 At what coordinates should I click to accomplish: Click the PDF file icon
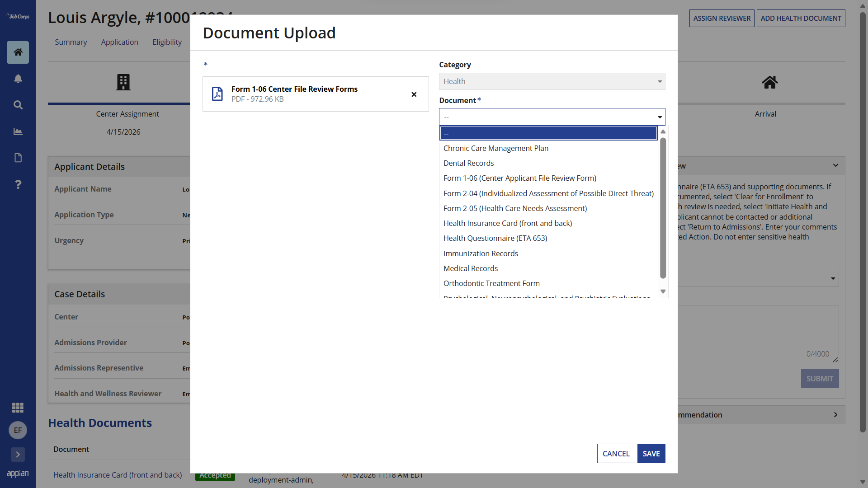tap(217, 94)
